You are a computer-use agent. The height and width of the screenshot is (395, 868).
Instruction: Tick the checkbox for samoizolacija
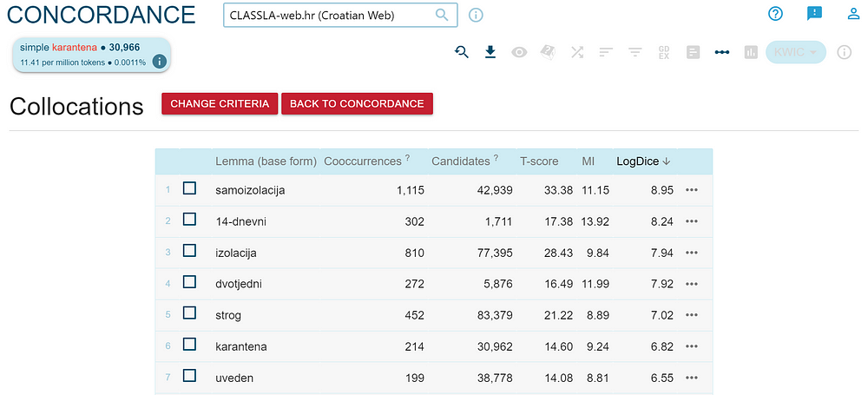pos(189,188)
